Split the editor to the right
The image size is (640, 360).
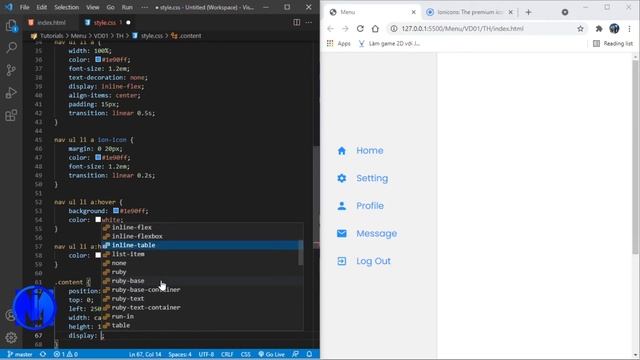coord(297,22)
